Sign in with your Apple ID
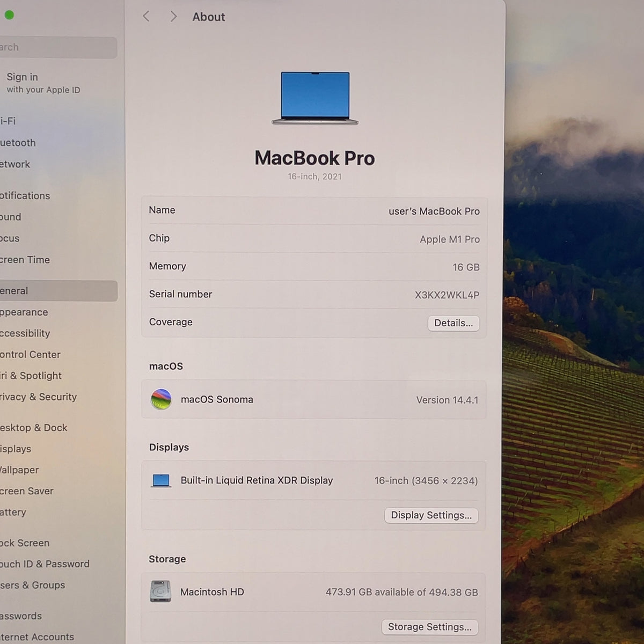 point(43,83)
